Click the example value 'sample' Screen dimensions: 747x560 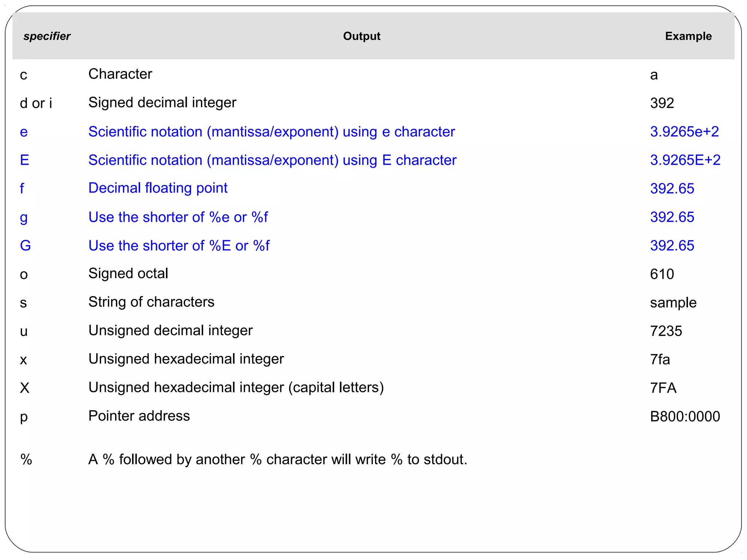tap(673, 303)
